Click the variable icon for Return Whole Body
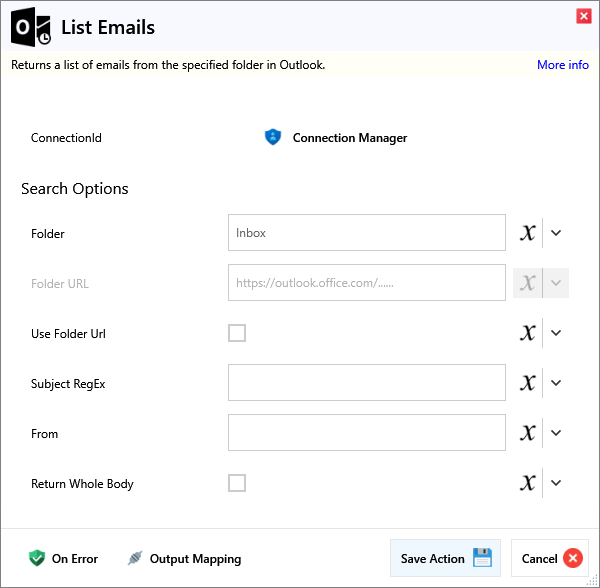The image size is (600, 588). pyautogui.click(x=528, y=483)
